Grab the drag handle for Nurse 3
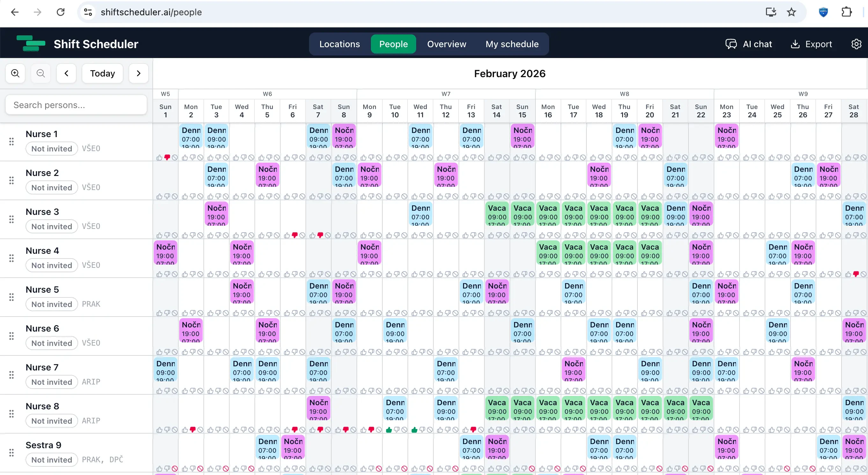This screenshot has height=475, width=868. (11, 219)
